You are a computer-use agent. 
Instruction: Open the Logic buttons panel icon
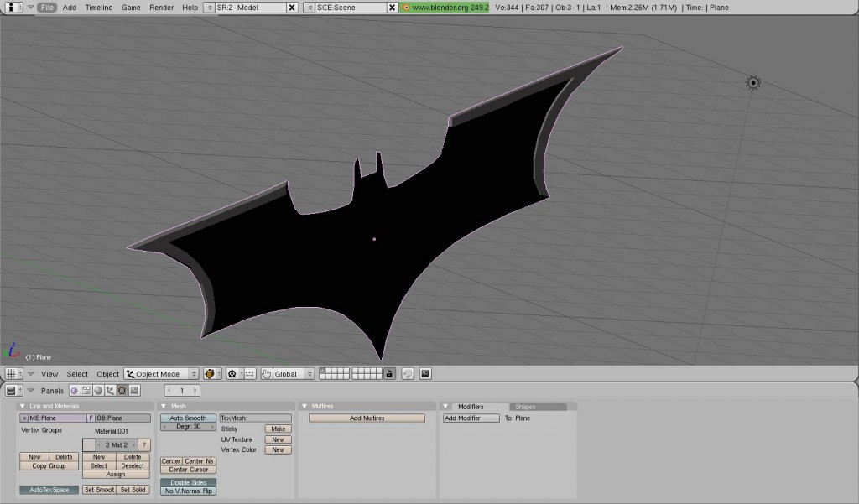74,390
